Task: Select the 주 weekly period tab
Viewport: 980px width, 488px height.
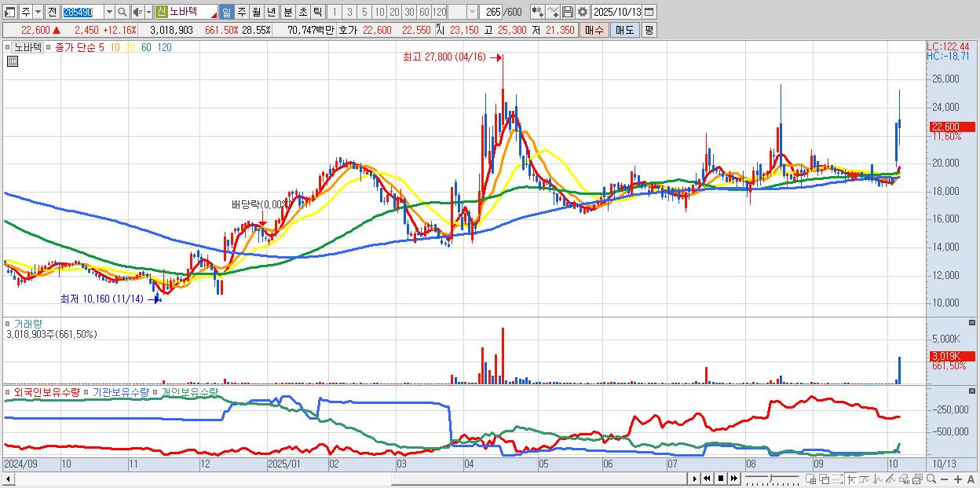Action: pyautogui.click(x=242, y=12)
